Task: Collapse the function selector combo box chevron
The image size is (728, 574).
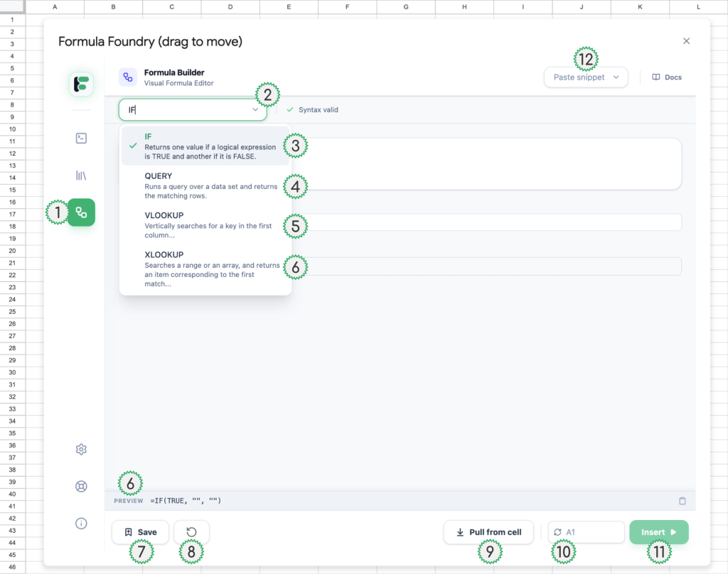Action: (255, 110)
